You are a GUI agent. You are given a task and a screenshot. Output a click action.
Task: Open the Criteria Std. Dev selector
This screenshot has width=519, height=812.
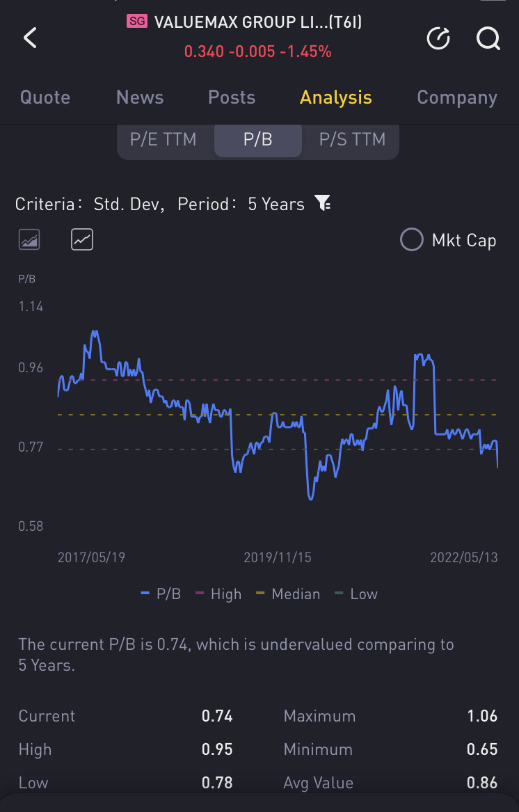(x=90, y=204)
